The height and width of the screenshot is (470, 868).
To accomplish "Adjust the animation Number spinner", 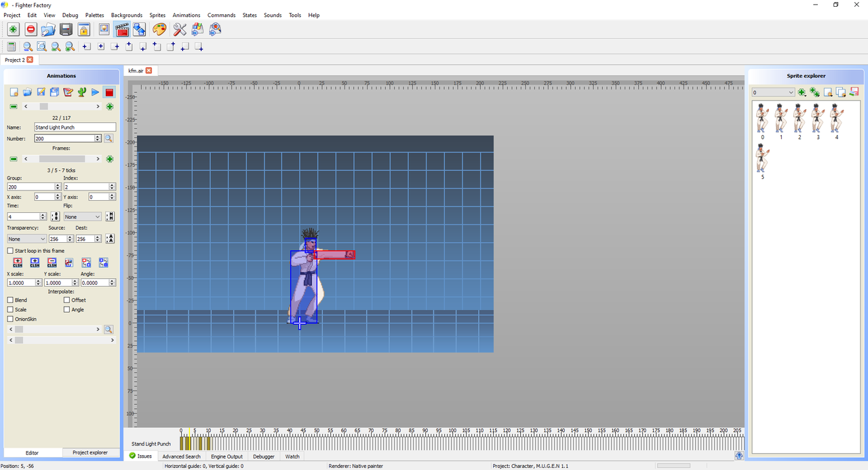I will click(x=98, y=138).
